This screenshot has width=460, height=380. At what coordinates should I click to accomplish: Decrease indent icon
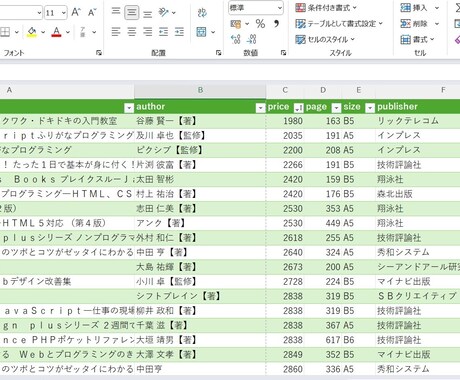pos(163,32)
